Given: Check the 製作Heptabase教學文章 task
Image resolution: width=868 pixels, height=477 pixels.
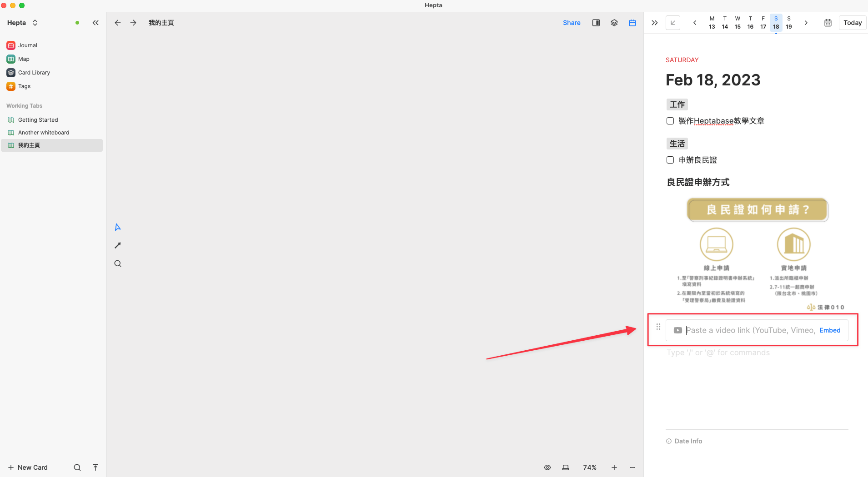Looking at the screenshot, I should [x=670, y=121].
